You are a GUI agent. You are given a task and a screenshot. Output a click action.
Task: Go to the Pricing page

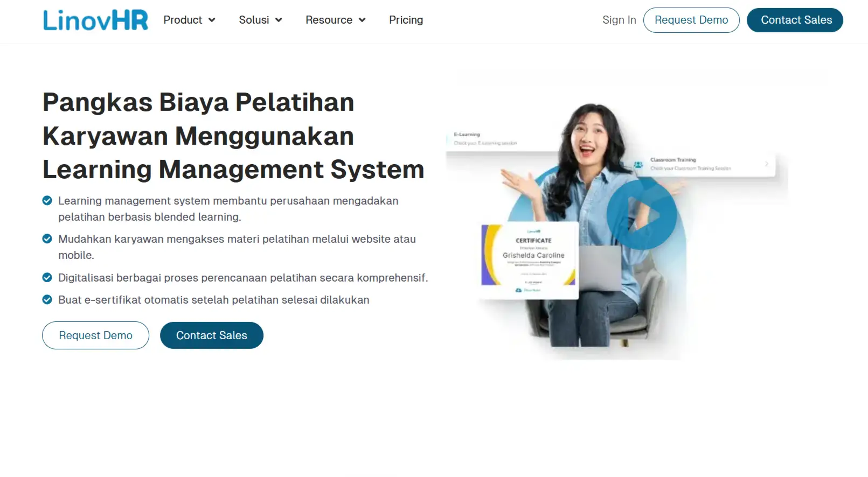pyautogui.click(x=406, y=20)
